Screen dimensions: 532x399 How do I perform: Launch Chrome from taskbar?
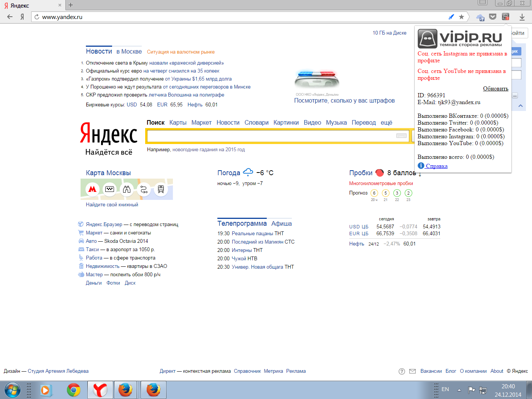pyautogui.click(x=74, y=390)
